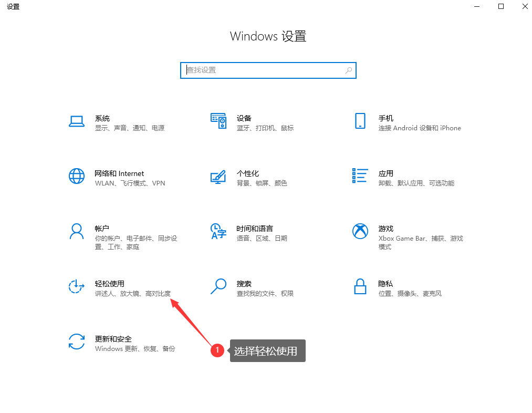Image resolution: width=532 pixels, height=413 pixels.
Task: Click the 隐私 category title
Action: (385, 284)
